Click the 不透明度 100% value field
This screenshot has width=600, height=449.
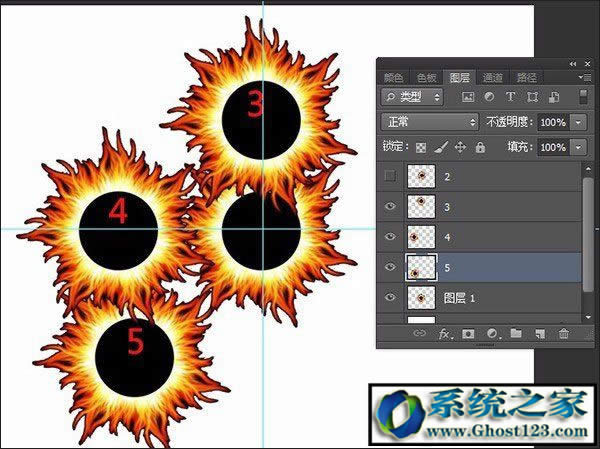point(554,122)
